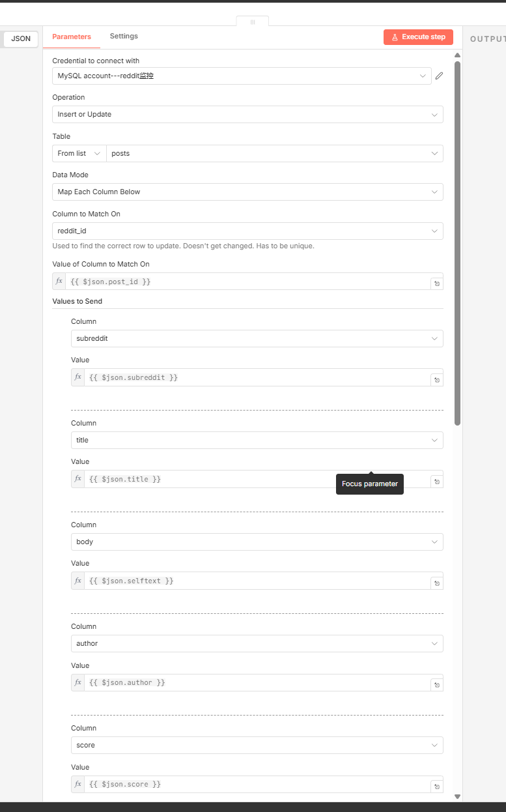
Task: Click the vertical scrollbar thumb
Action: [457, 241]
